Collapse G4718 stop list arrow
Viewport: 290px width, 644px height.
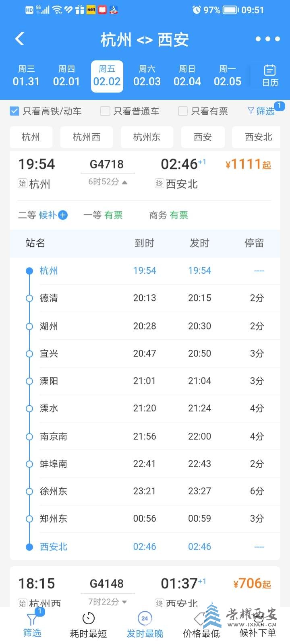(125, 182)
